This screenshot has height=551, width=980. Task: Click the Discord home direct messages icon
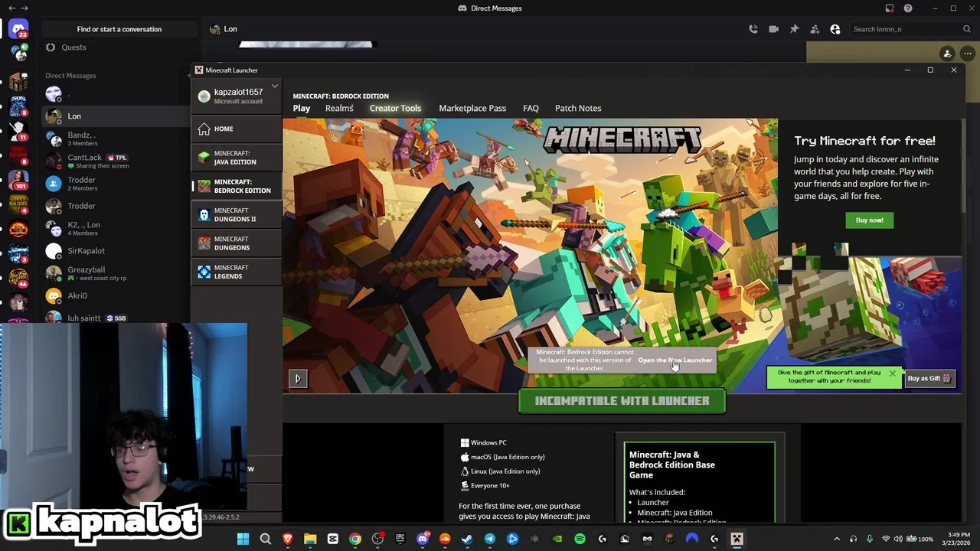[18, 29]
